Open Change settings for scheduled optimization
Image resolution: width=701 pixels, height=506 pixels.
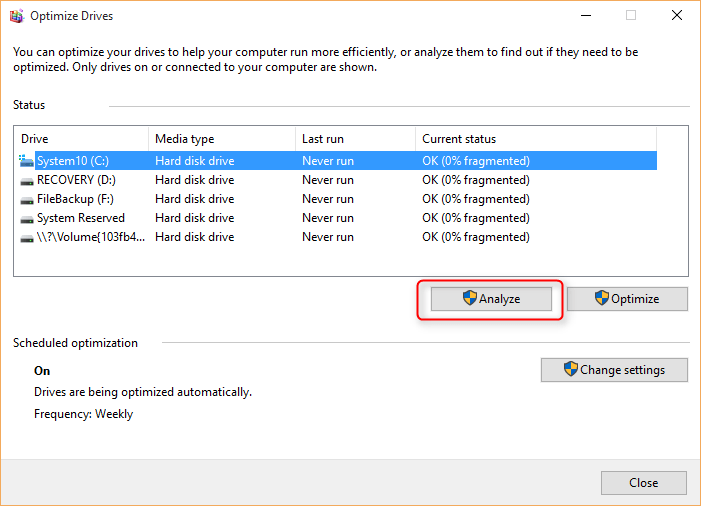(x=614, y=370)
